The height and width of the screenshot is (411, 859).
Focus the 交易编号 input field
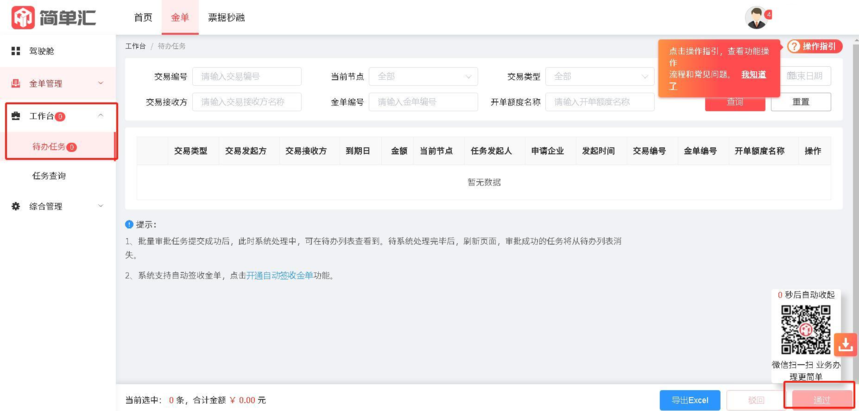pos(247,77)
